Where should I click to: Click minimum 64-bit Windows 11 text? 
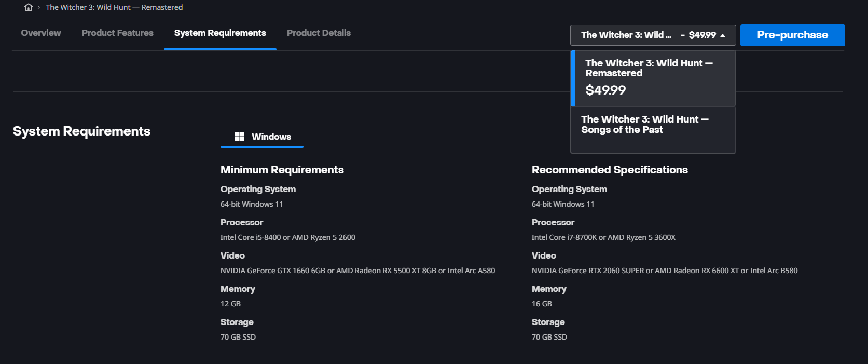coord(252,204)
